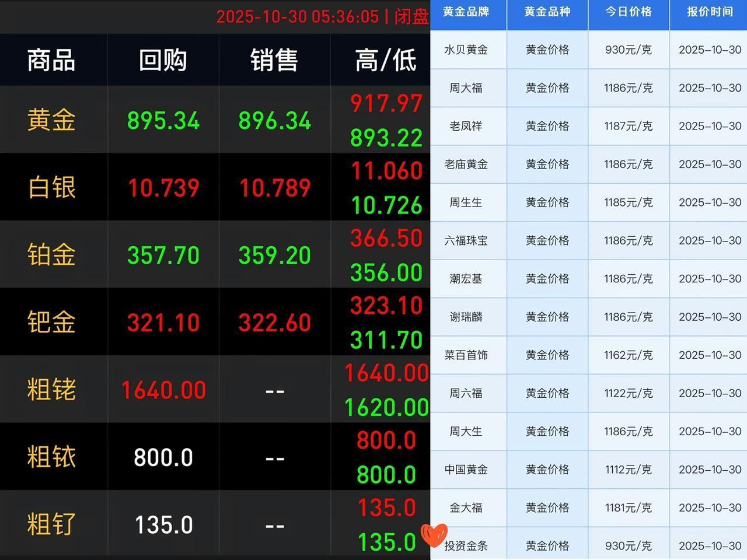This screenshot has height=560, width=747.
Task: Select the 黄金 commodity row label
Action: (51, 120)
